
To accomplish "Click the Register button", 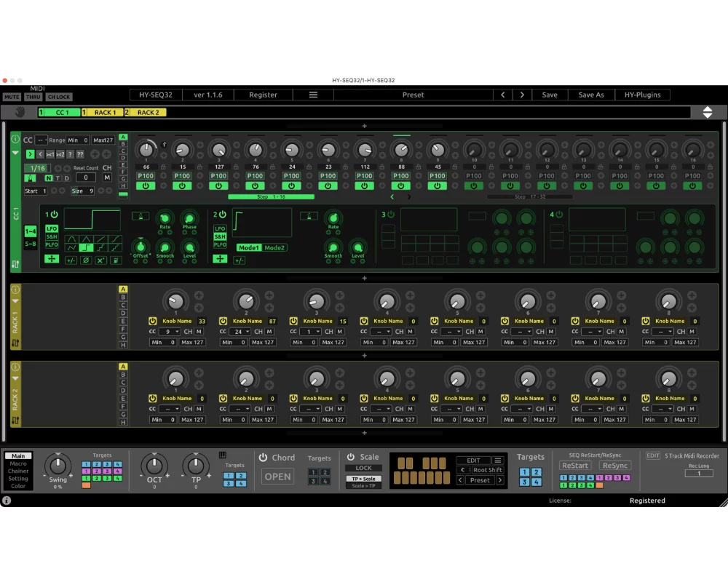I will tap(263, 95).
